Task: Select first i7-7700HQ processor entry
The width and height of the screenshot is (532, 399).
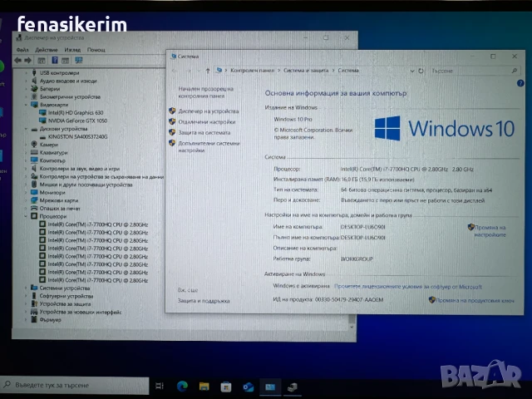Action: coord(98,224)
